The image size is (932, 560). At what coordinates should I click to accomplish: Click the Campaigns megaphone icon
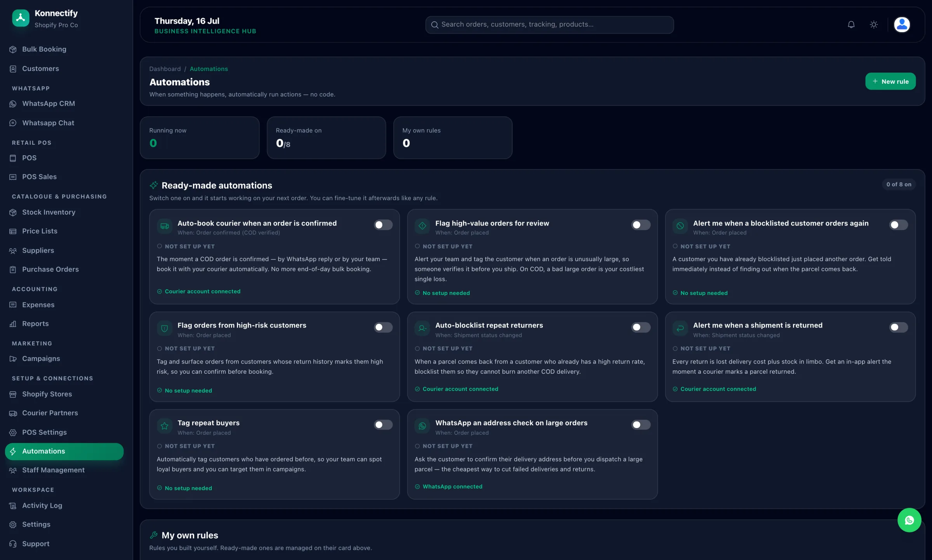(x=13, y=359)
